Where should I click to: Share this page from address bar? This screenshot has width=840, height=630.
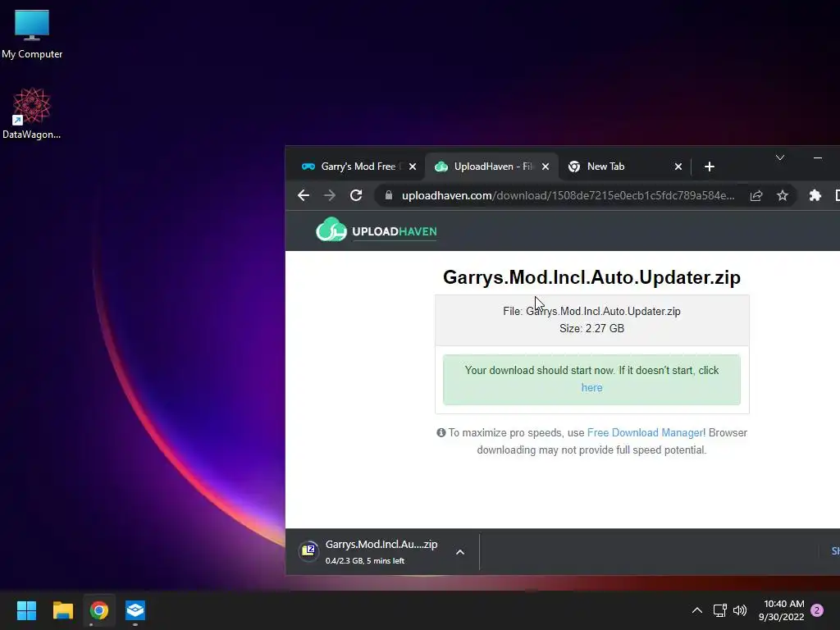756,195
